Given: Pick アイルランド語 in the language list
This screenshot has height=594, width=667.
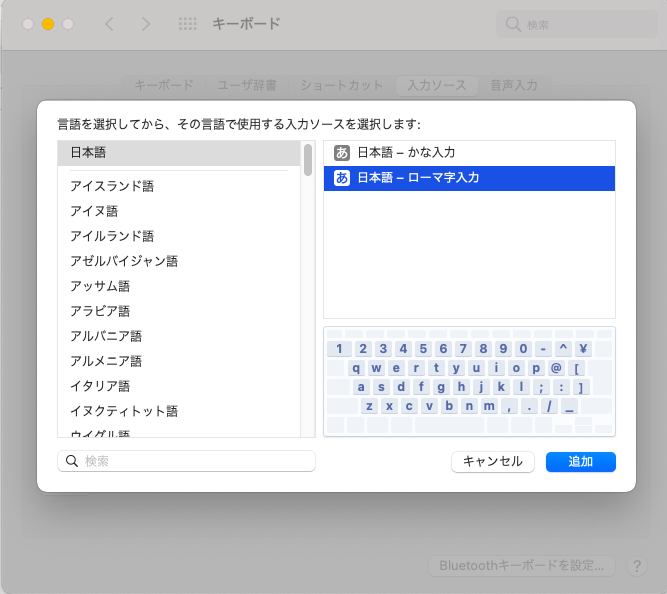Looking at the screenshot, I should (179, 236).
